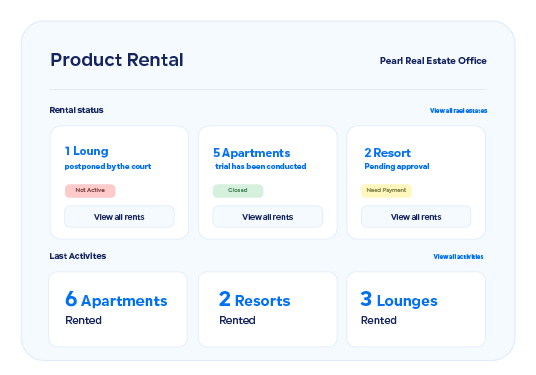Click the '2 Resort' card title

[387, 153]
